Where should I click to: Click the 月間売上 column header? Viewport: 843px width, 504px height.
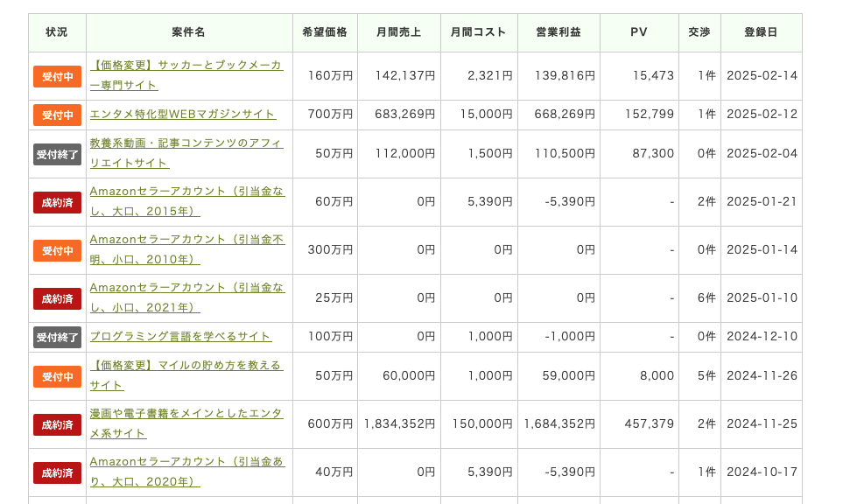tap(398, 32)
